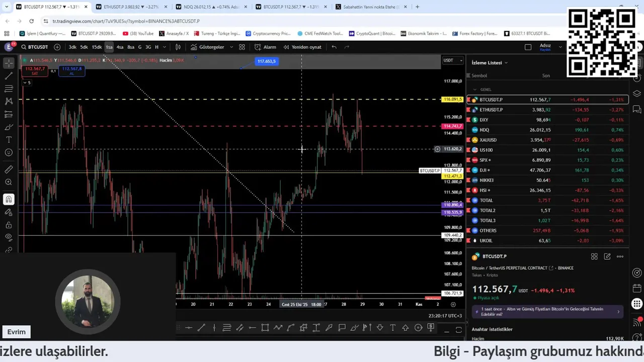
Task: Expand the favorite indicators dropdown arrow
Action: pos(231,47)
